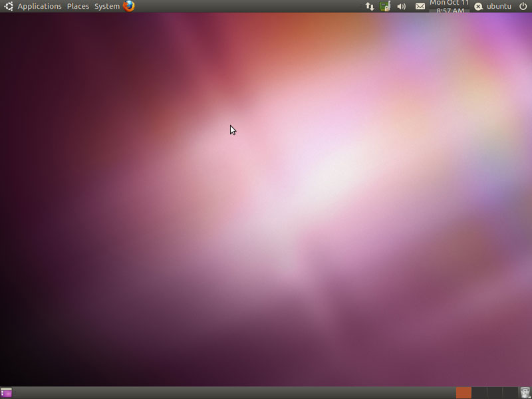Click the show desktop button
532x399 pixels.
point(6,393)
